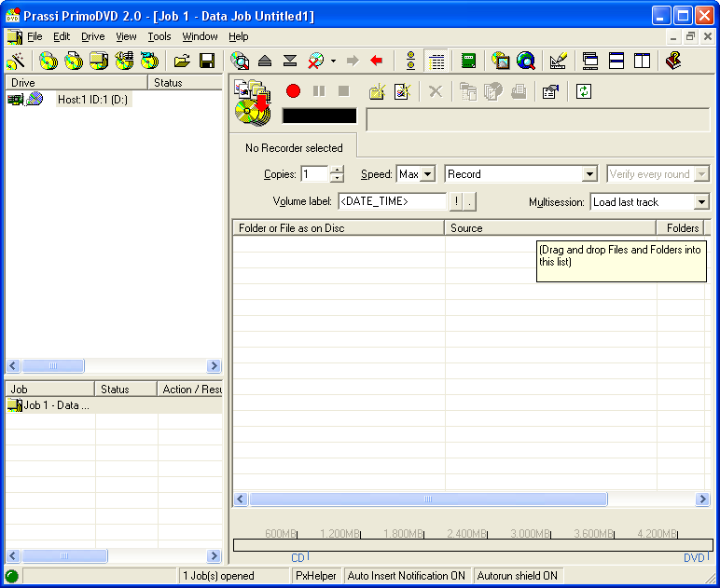Click the file list horizontal scrollbar thumb

(x=428, y=499)
